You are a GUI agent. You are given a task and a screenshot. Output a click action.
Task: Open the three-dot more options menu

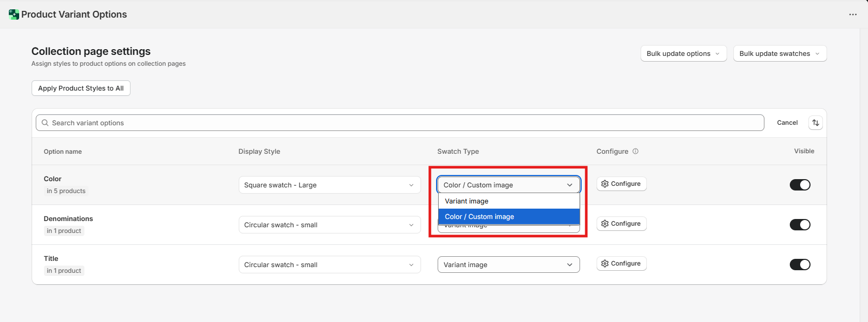(x=852, y=14)
